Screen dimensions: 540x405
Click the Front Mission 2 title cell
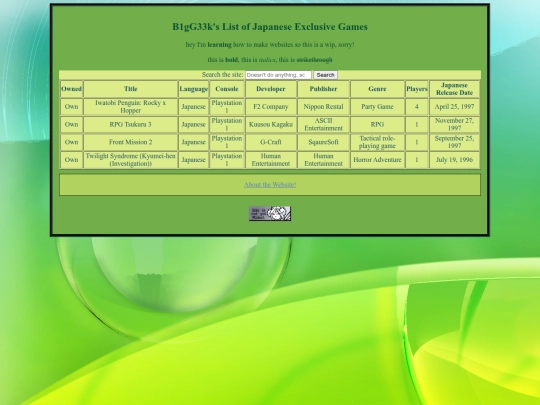[x=131, y=142]
